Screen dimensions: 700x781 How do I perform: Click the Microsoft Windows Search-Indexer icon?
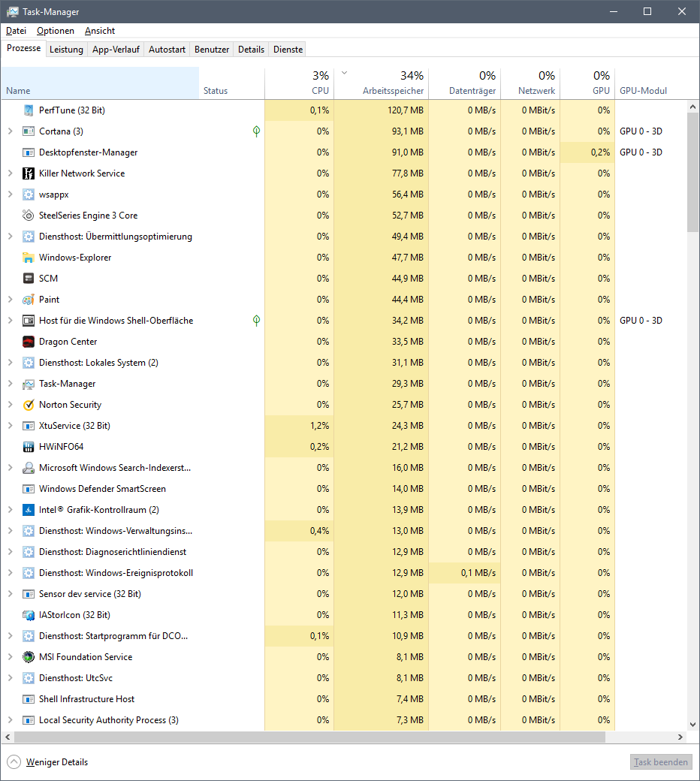(x=29, y=468)
